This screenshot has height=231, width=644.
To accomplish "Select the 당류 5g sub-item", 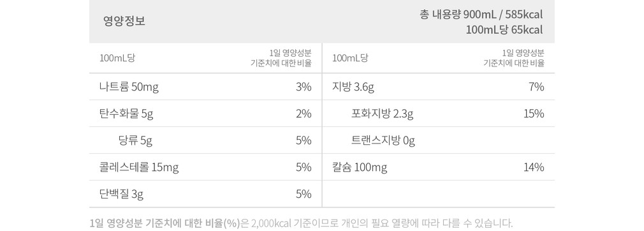I will pyautogui.click(x=136, y=141).
